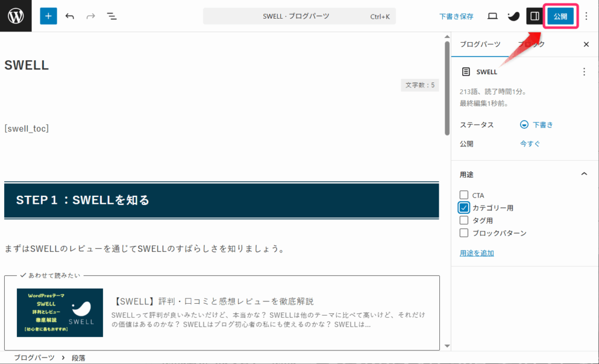Image resolution: width=599 pixels, height=364 pixels.
Task: Open the SWELL settings wave icon
Action: (514, 16)
